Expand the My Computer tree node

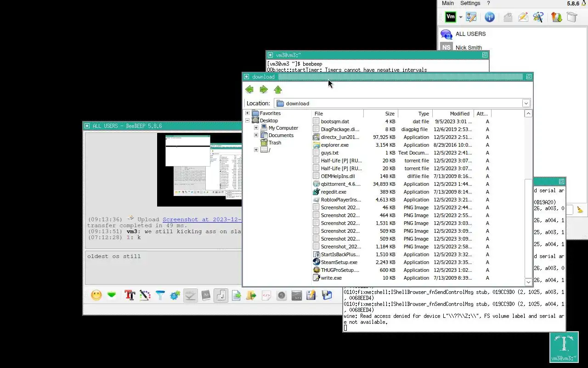[x=256, y=128]
